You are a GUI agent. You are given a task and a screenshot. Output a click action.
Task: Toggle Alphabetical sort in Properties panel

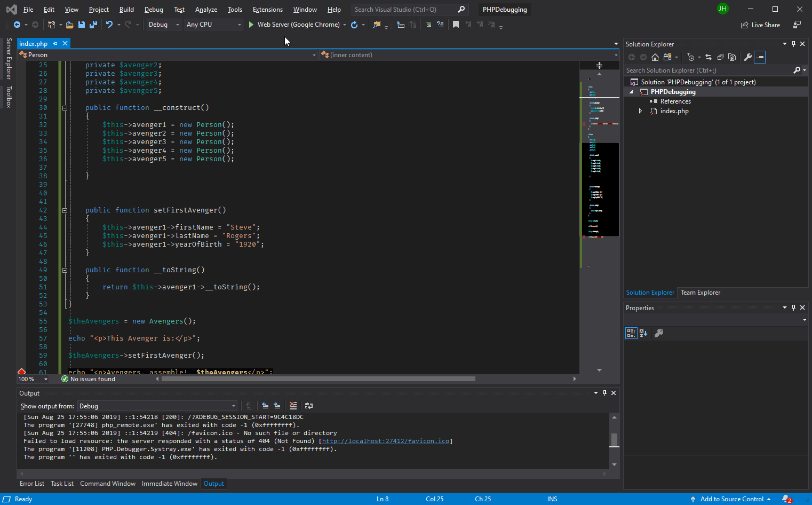[x=643, y=333]
